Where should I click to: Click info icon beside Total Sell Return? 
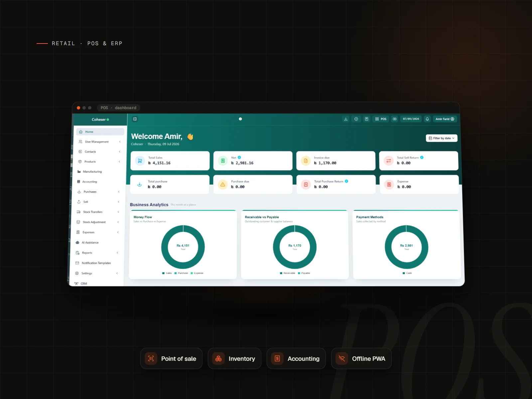coord(422,158)
